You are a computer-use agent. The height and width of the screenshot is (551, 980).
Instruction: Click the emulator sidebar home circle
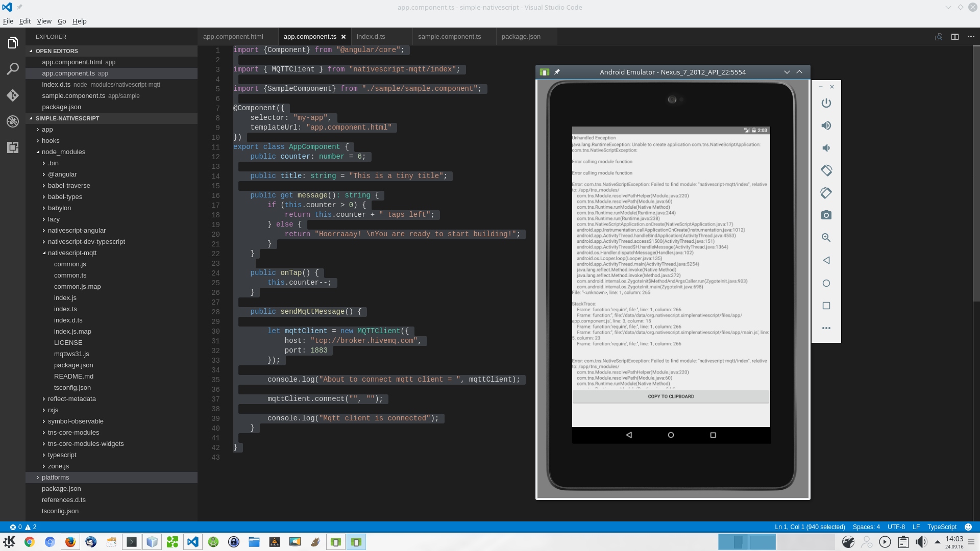click(826, 283)
